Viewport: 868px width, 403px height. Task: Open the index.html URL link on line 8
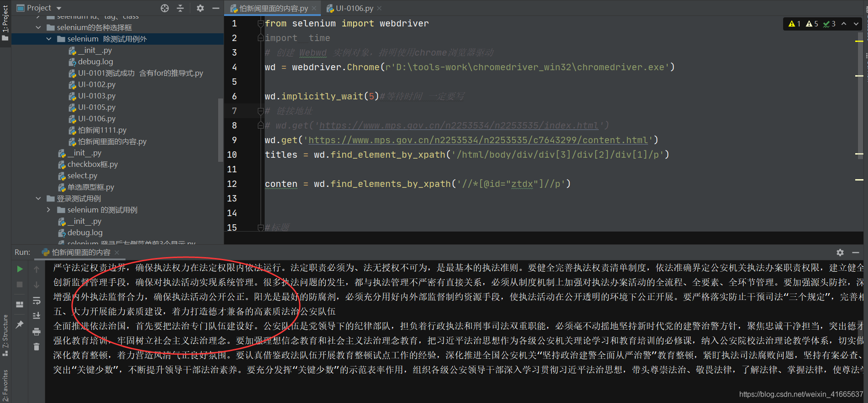tap(459, 125)
